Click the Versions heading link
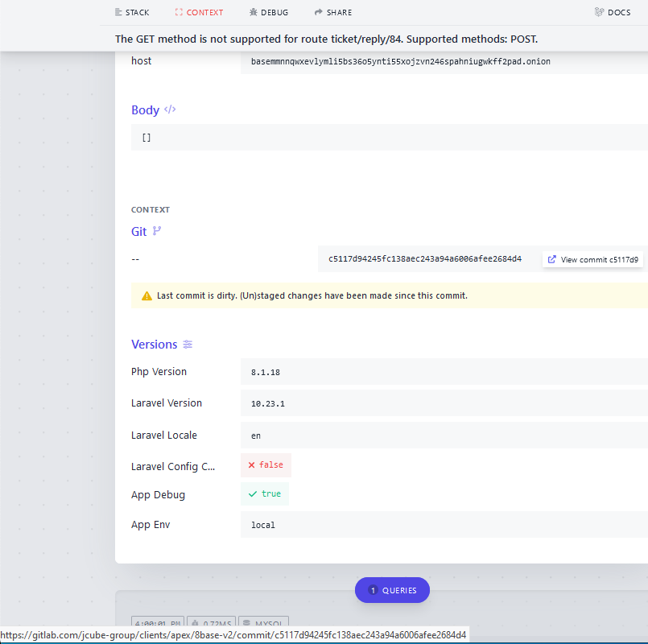The height and width of the screenshot is (644, 648). pyautogui.click(x=154, y=345)
